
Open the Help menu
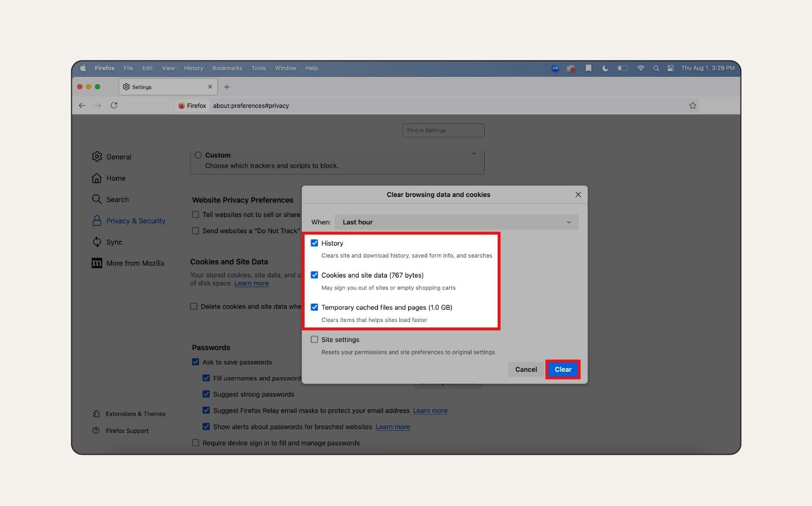(x=312, y=68)
